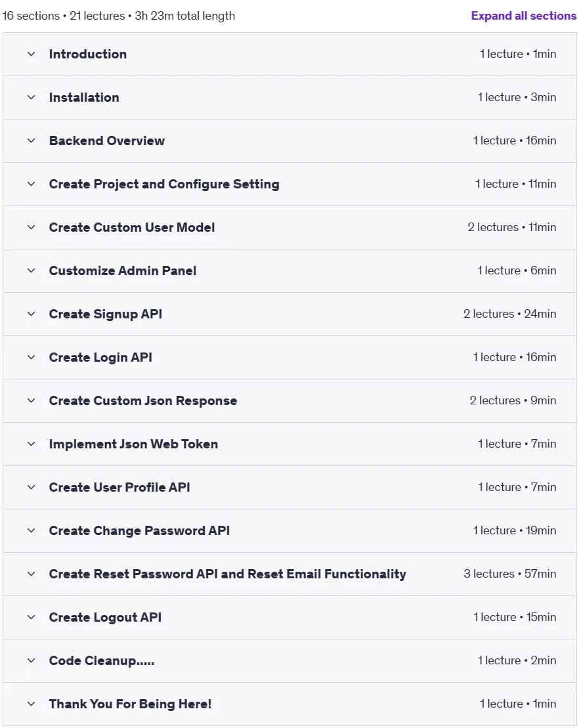Click chevron next to Customize Admin Panel
This screenshot has height=728, width=579.
(x=31, y=270)
